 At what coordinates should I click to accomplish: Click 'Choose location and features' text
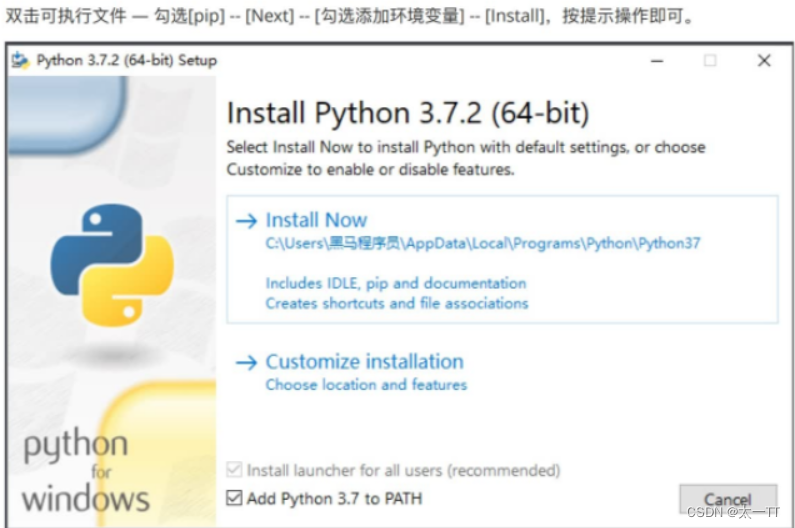pyautogui.click(x=366, y=384)
